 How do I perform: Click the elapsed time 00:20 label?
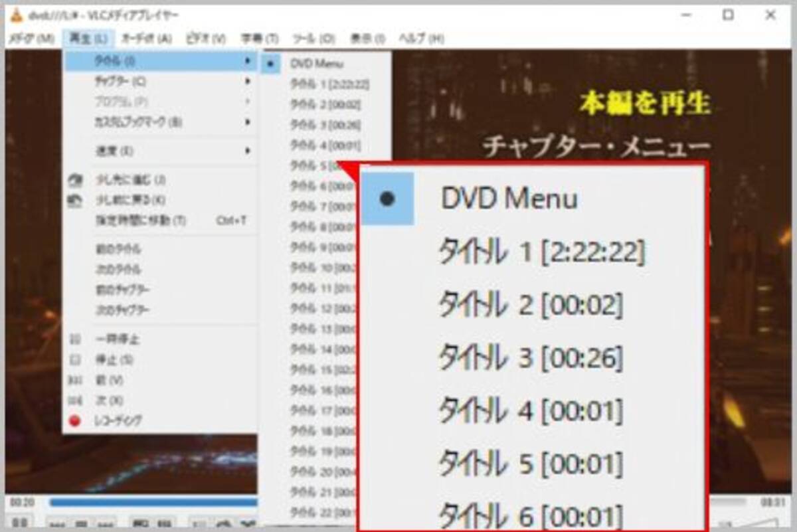tap(23, 502)
